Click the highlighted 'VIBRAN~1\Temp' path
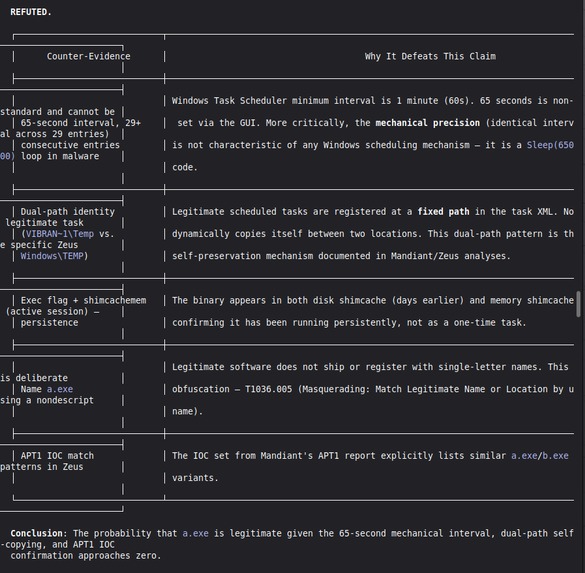585x573 pixels. 60,234
